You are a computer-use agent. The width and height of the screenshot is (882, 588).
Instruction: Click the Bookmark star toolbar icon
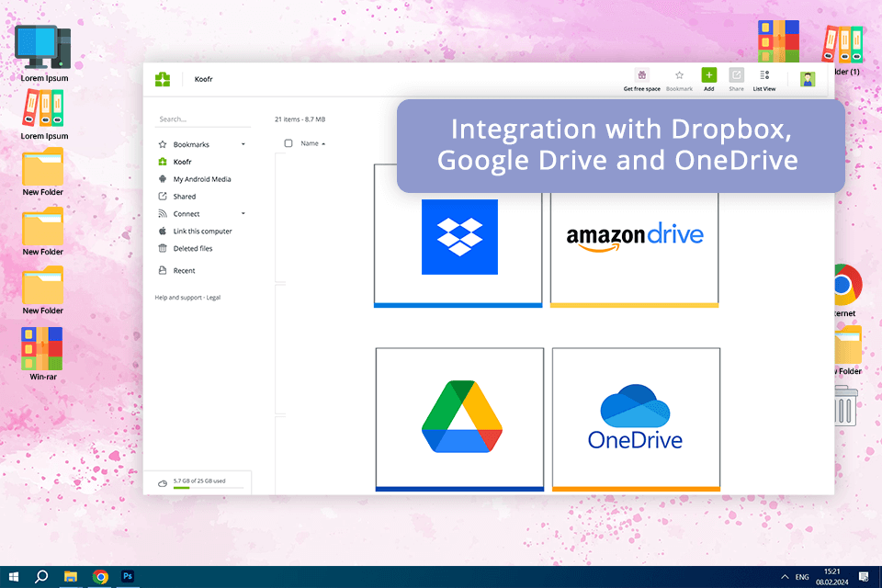click(x=679, y=74)
